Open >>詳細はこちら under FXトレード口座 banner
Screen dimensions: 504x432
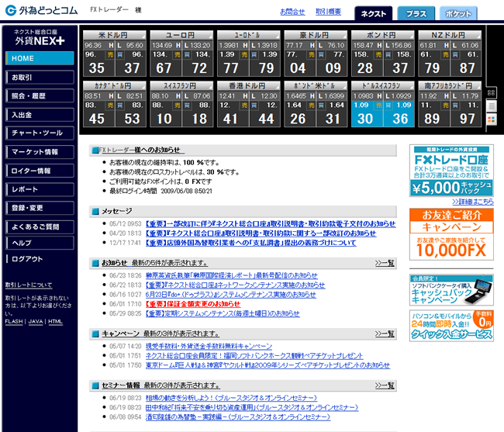pyautogui.click(x=473, y=202)
